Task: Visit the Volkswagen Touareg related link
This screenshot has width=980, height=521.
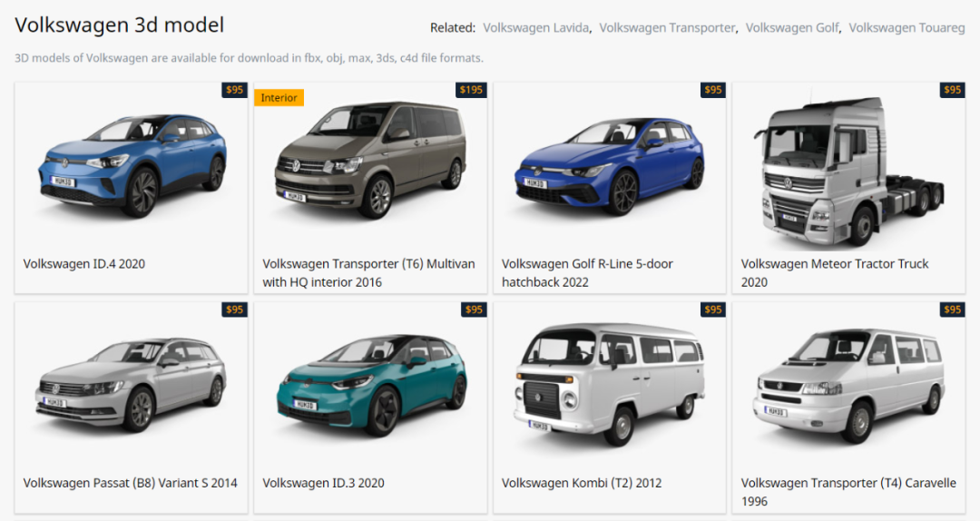Action: [906, 27]
